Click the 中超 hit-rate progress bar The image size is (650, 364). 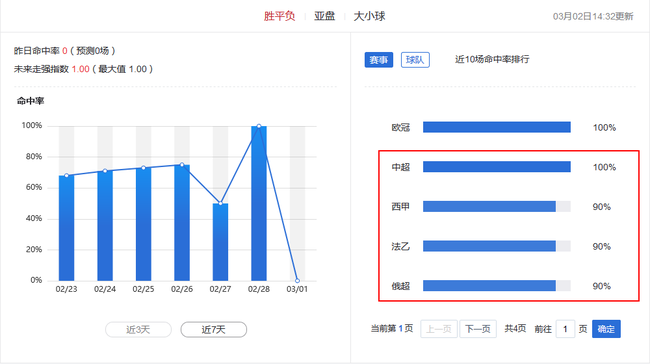[x=497, y=167]
